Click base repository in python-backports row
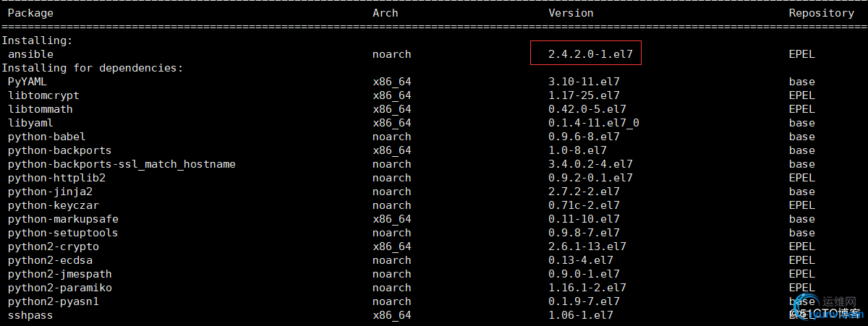 [802, 150]
